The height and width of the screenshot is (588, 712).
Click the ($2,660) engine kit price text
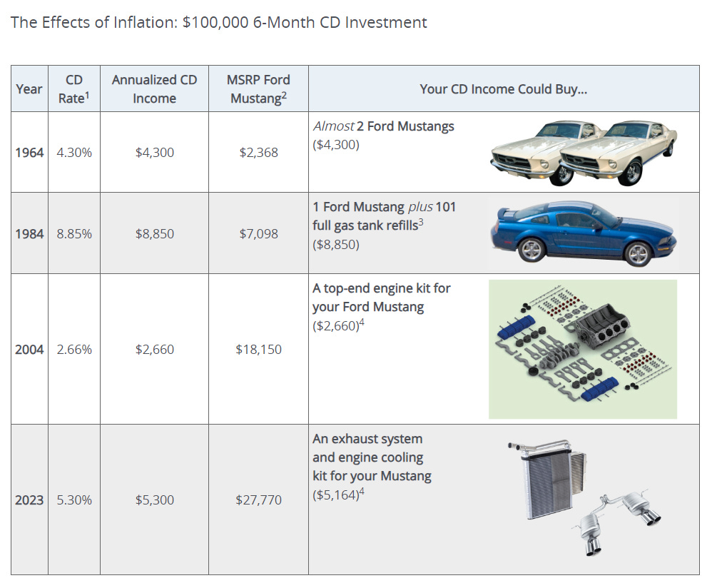click(338, 325)
